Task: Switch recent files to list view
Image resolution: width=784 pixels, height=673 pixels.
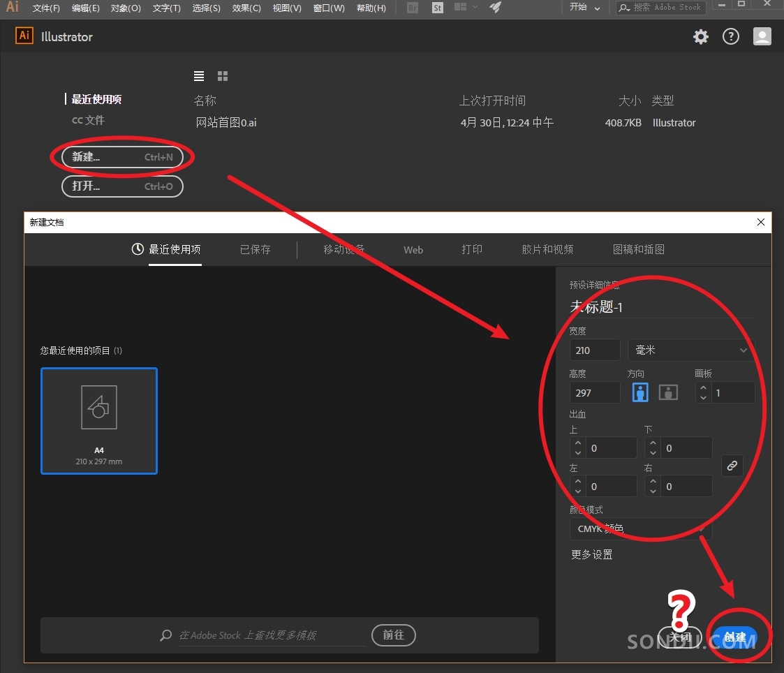Action: pos(199,76)
